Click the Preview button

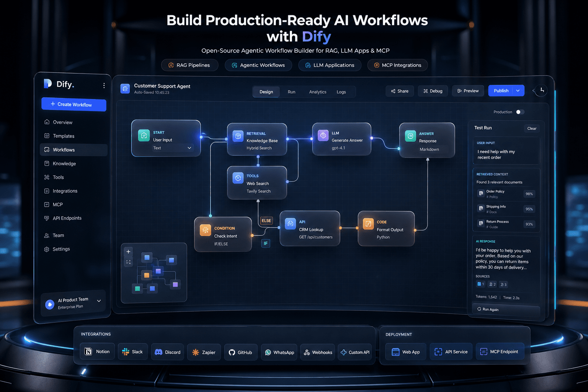coord(468,91)
